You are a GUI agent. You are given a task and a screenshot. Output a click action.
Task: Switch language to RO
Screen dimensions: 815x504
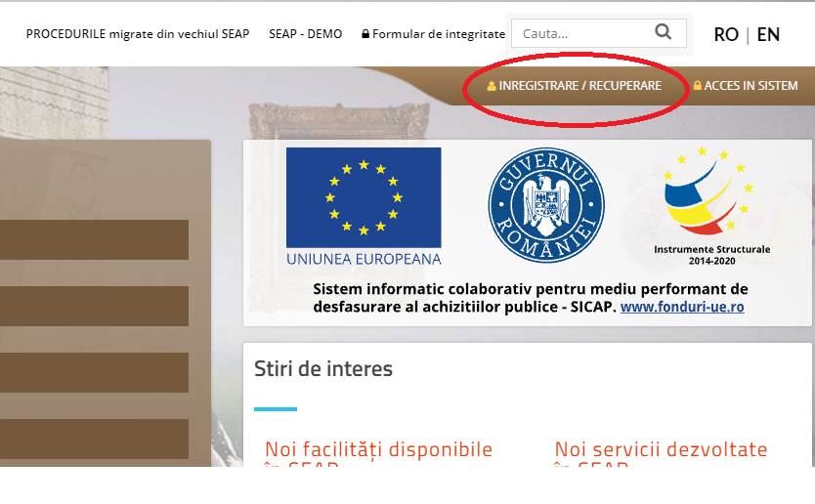(x=726, y=35)
